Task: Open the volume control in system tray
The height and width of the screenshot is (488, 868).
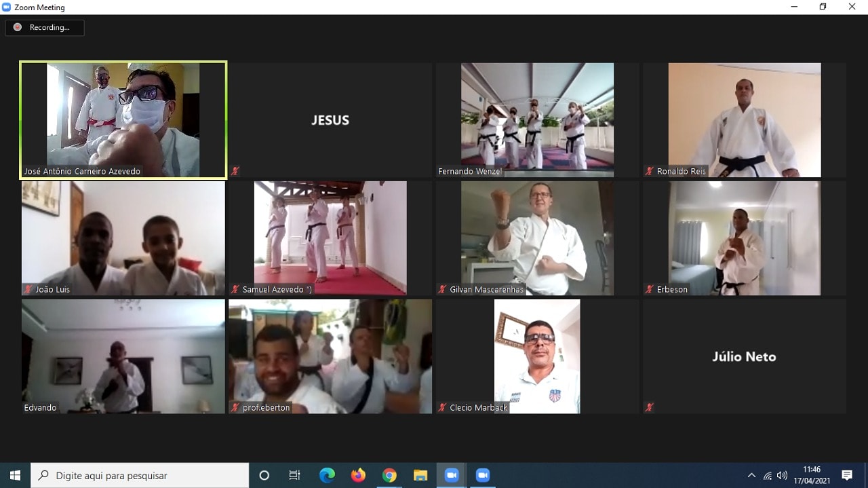Action: click(x=783, y=476)
